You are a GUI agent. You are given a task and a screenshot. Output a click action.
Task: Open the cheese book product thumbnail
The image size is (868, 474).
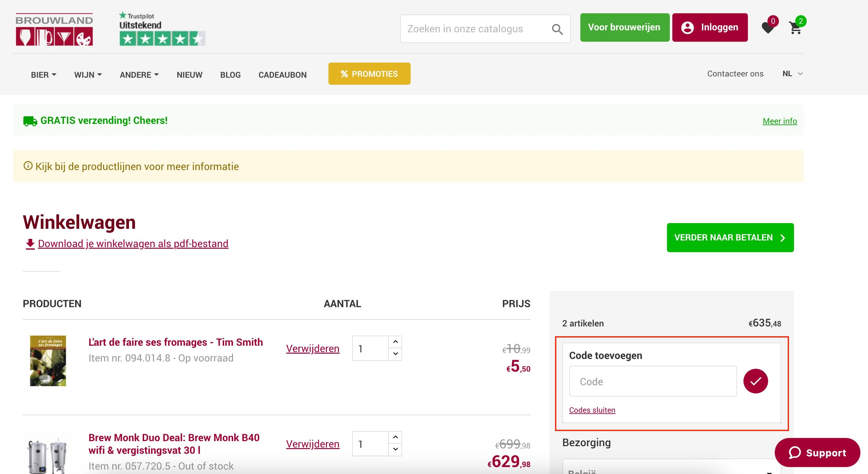click(x=48, y=361)
